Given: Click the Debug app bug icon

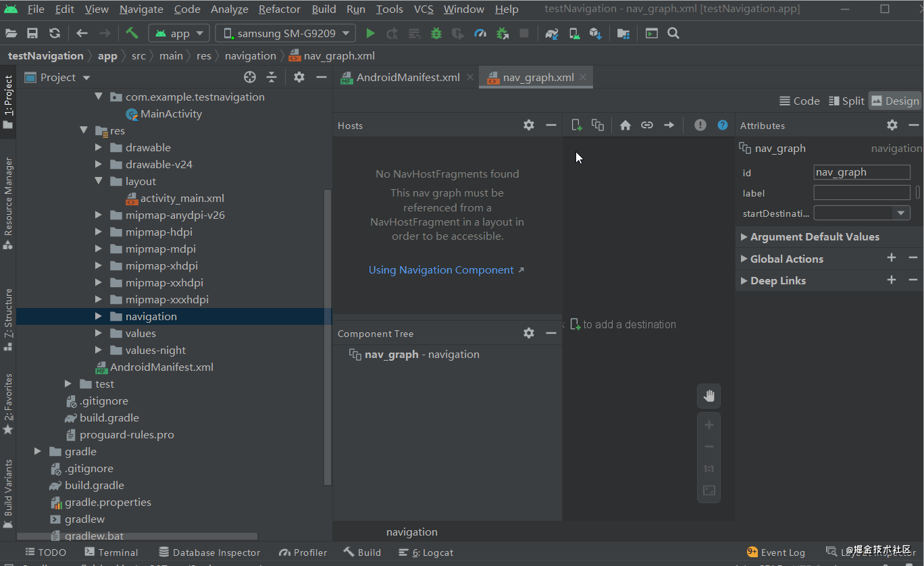Looking at the screenshot, I should tap(436, 33).
